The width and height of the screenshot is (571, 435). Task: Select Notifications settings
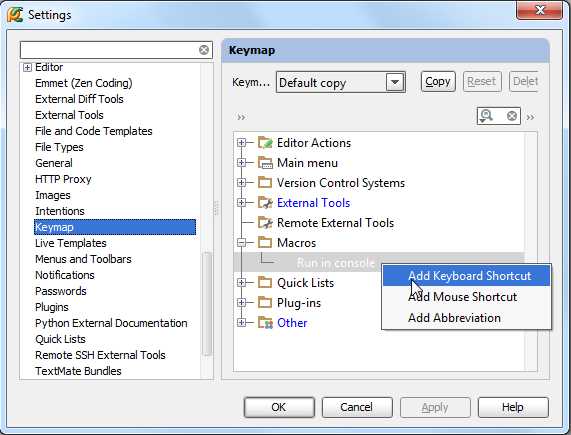pos(65,275)
